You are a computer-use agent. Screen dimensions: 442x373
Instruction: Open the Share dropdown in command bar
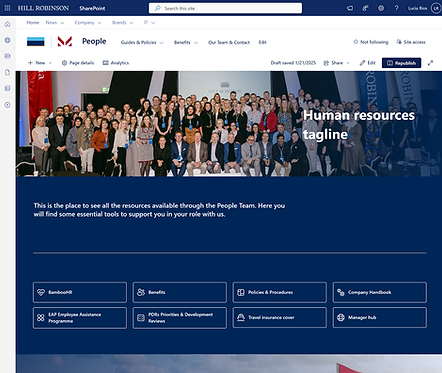pos(337,63)
